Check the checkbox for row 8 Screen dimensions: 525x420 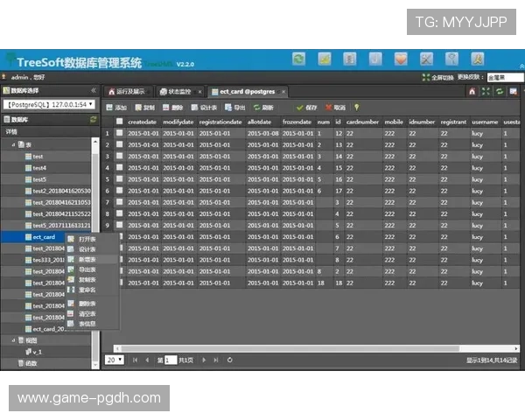(x=120, y=213)
